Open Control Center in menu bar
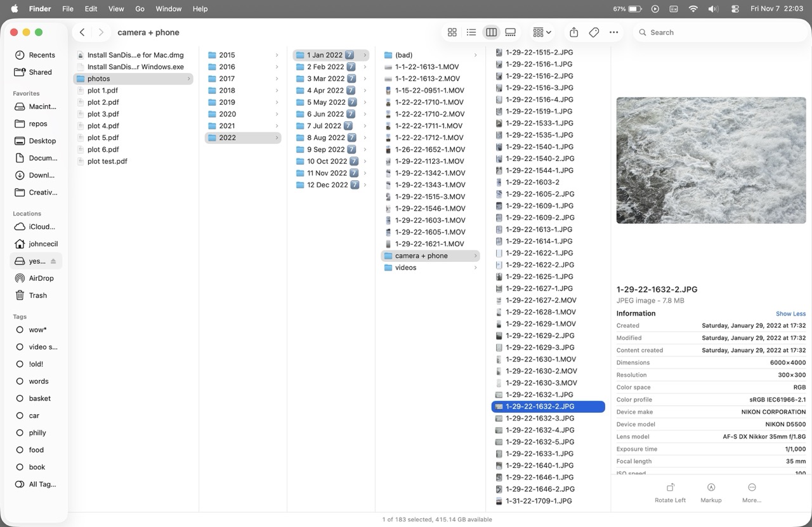This screenshot has width=812, height=527. point(735,9)
